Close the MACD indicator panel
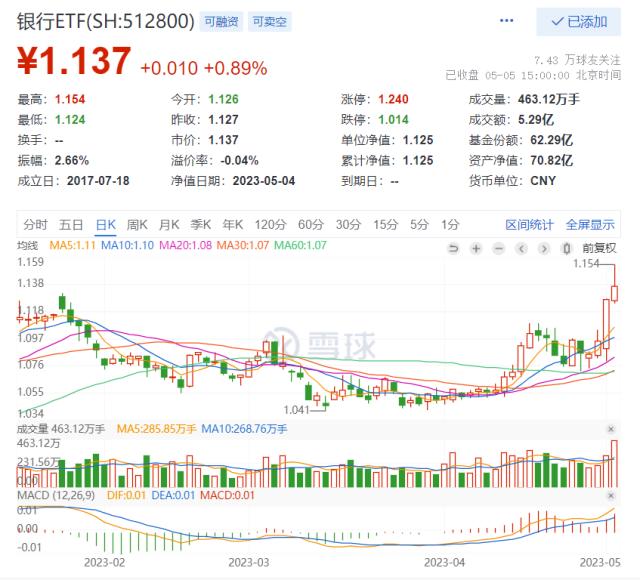Image resolution: width=640 pixels, height=580 pixels. 611,496
